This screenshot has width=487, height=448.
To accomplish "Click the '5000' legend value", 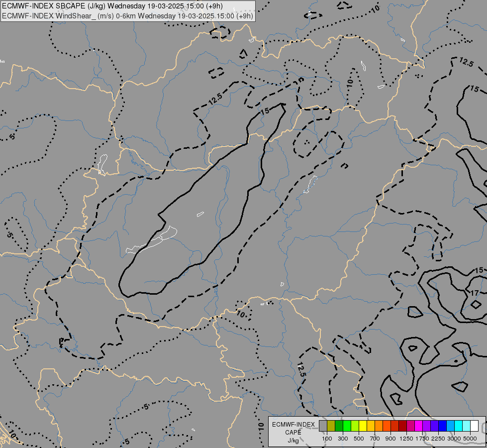I will click(470, 439).
